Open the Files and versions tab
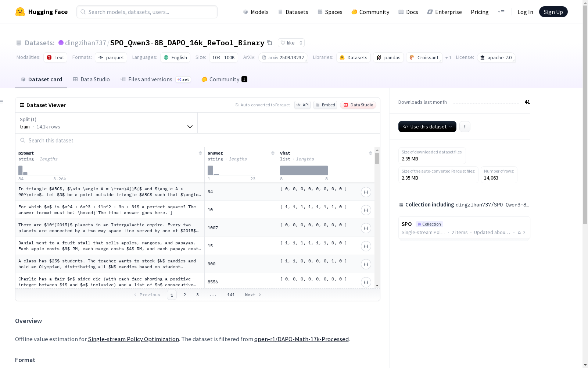Screen dimensions: 588x368 155,79
